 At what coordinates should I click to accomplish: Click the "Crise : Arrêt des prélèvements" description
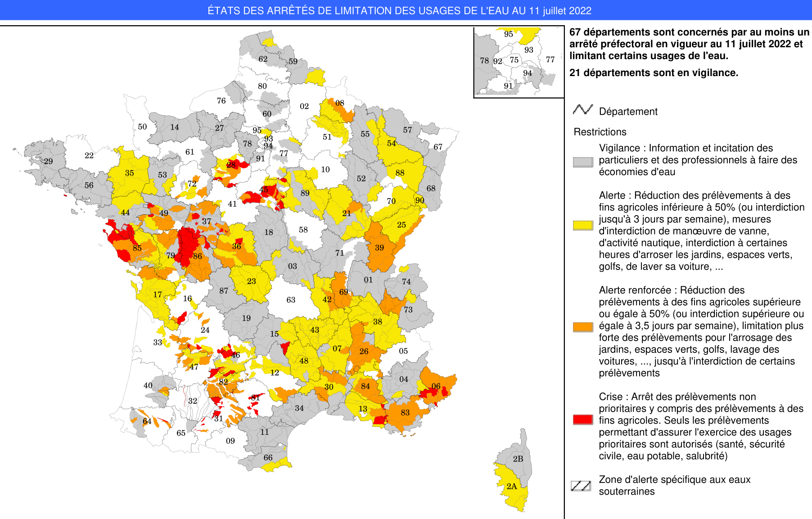tap(701, 426)
